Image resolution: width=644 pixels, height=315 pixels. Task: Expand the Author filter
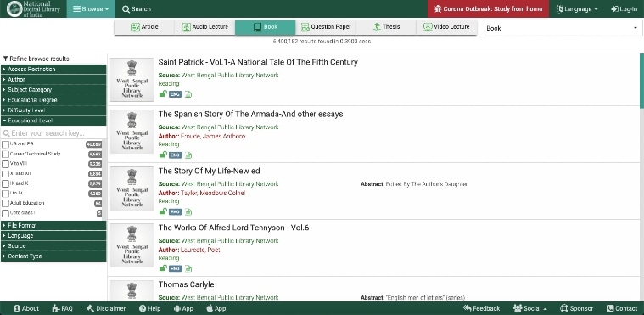(53, 79)
